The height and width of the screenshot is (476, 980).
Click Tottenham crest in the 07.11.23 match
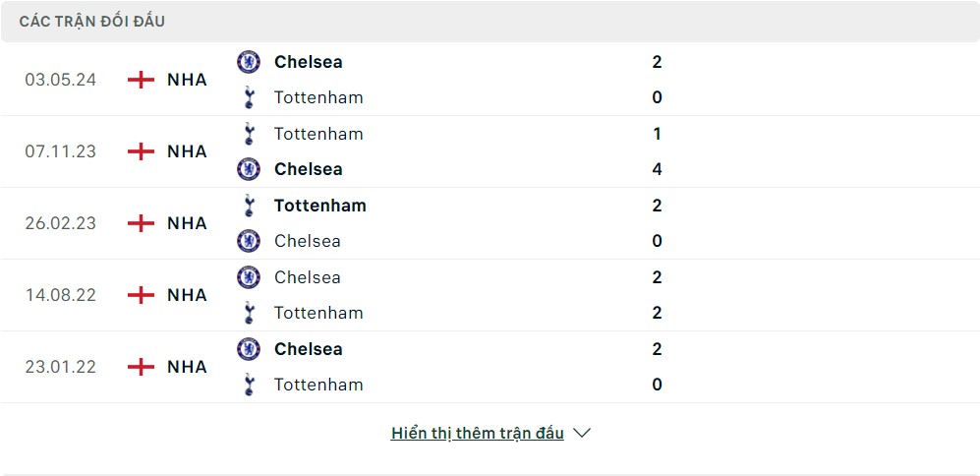point(249,134)
